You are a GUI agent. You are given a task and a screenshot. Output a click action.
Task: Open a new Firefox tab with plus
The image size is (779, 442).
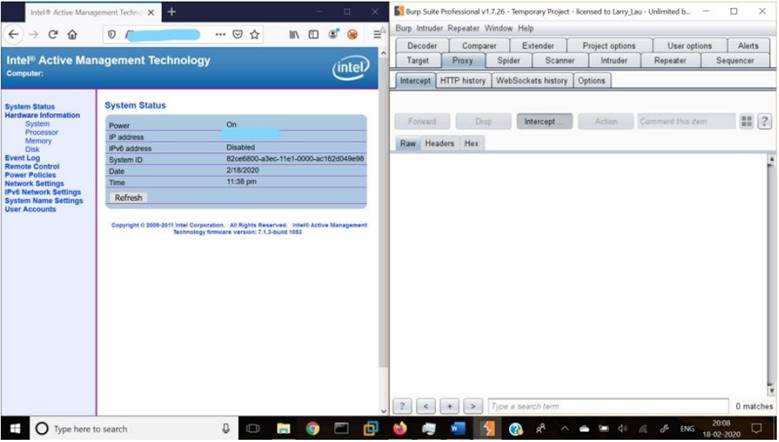(x=171, y=11)
